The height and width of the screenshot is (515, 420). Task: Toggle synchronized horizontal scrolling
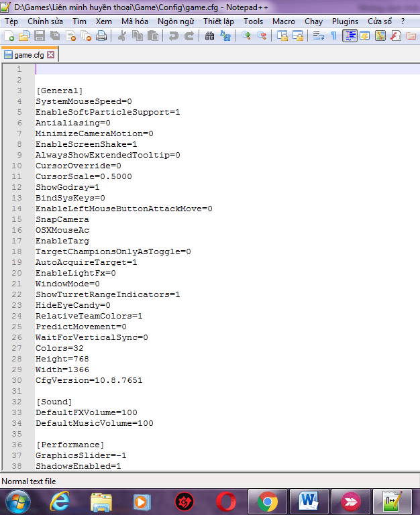298,36
